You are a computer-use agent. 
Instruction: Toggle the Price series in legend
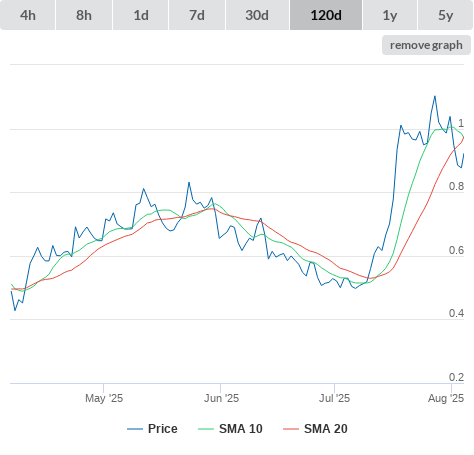pyautogui.click(x=163, y=429)
